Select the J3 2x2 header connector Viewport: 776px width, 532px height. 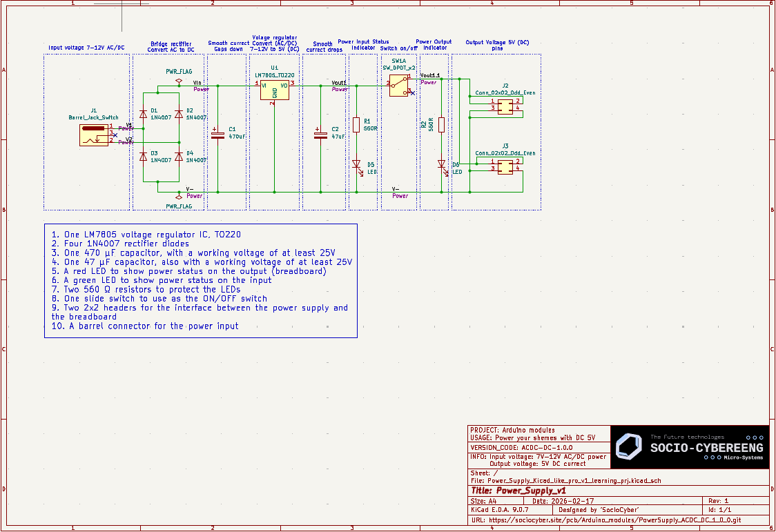(505, 166)
